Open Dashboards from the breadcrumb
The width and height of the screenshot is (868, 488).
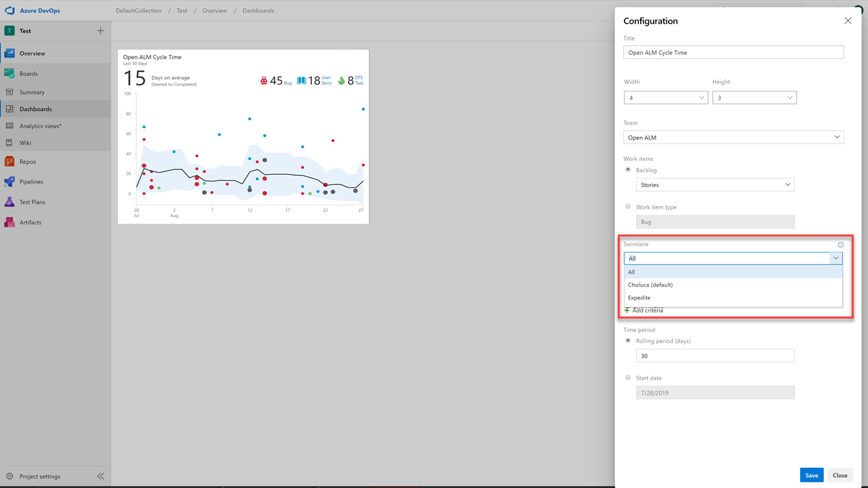(x=258, y=10)
